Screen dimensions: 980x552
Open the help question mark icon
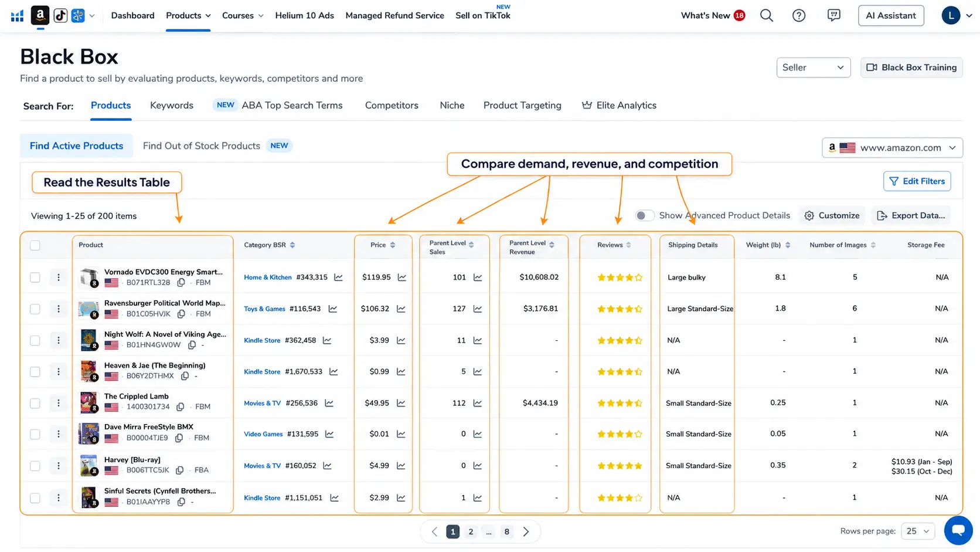point(799,16)
